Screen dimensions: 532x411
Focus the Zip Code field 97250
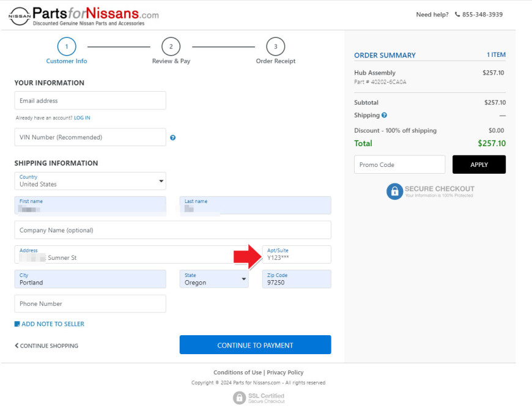tap(297, 279)
